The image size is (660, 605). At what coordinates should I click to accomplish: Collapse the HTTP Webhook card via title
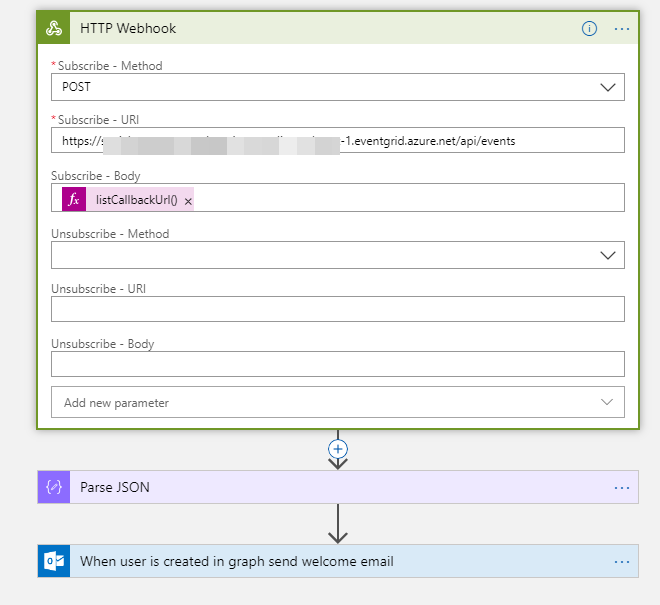pos(128,28)
